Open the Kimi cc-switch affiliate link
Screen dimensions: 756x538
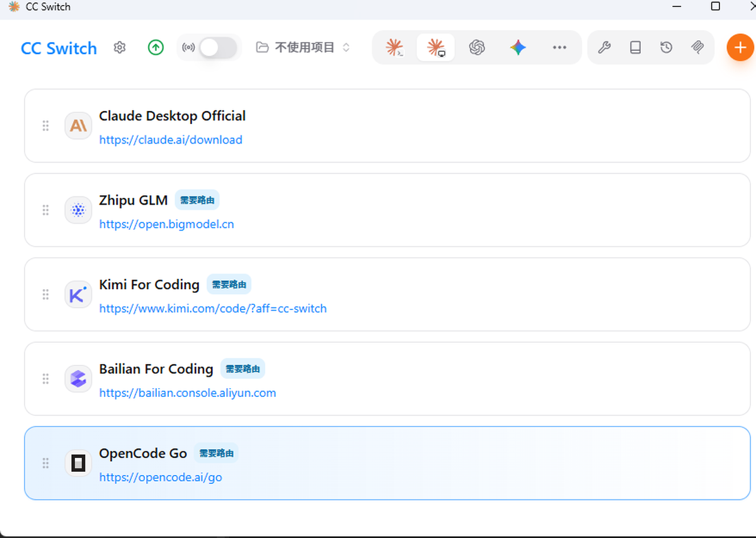click(x=213, y=309)
